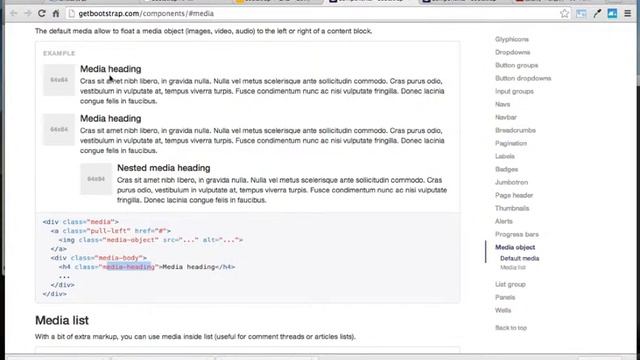Open the Navs sidebar link
Viewport: 640px width, 360px height.
[503, 104]
